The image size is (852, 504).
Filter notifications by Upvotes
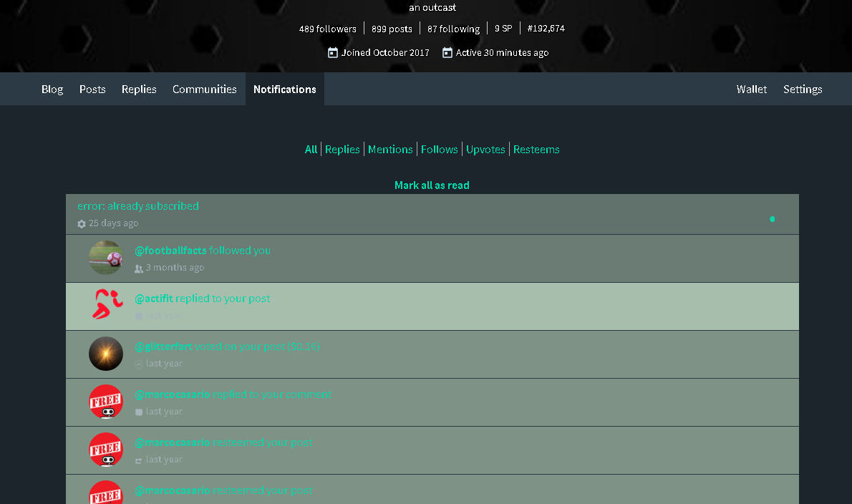485,150
